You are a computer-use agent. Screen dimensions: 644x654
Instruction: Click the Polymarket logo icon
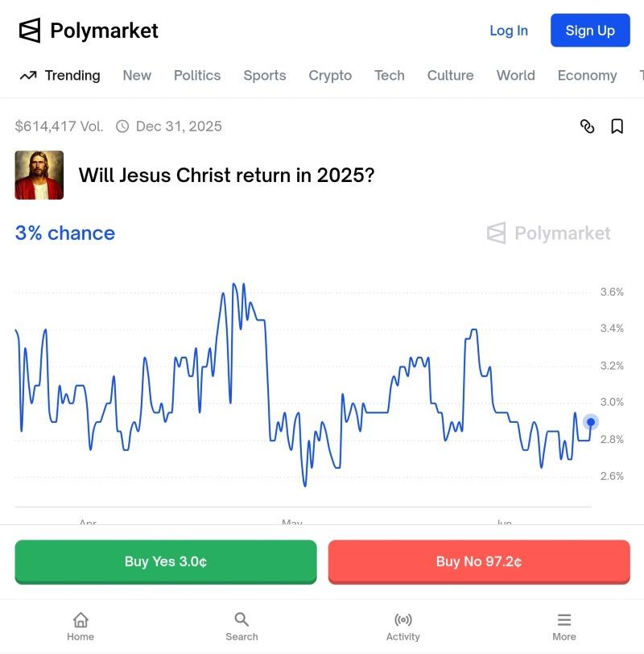click(x=30, y=31)
